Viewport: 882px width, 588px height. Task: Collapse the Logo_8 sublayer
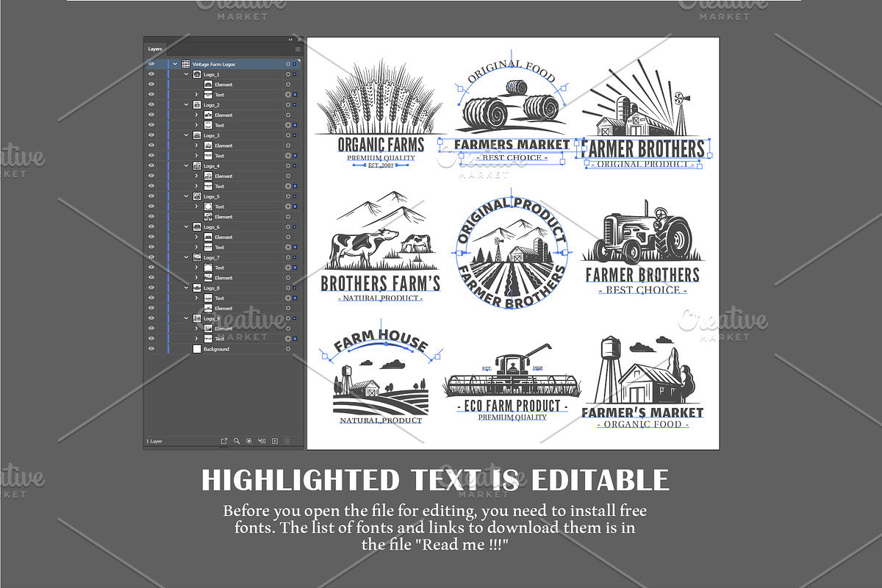point(186,288)
